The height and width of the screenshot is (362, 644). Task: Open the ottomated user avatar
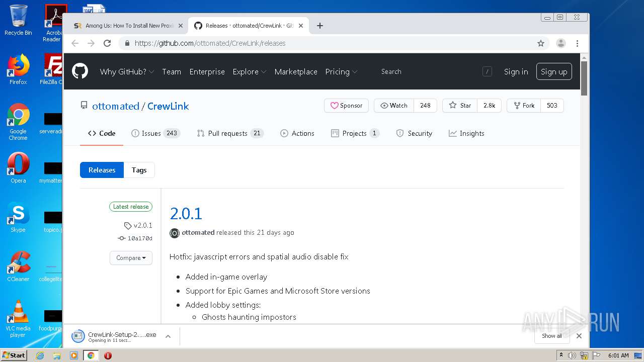click(x=175, y=233)
